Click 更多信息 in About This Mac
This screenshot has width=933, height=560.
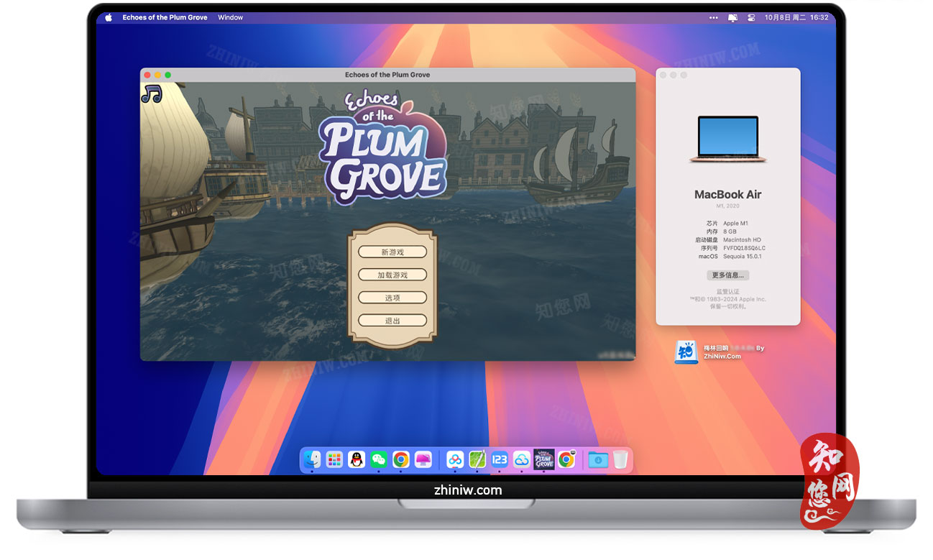(x=727, y=275)
